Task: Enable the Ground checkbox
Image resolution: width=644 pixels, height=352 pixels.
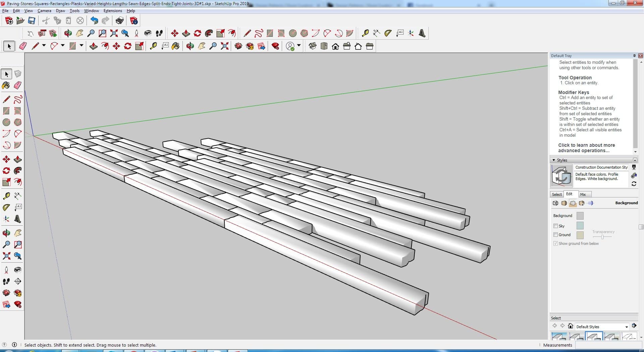Action: [x=555, y=235]
